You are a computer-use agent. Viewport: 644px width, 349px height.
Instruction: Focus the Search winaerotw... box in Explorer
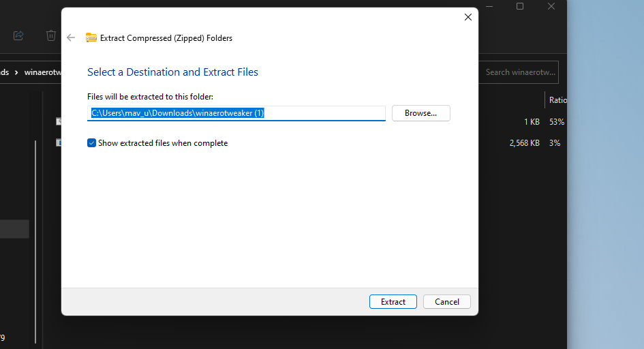pos(519,72)
